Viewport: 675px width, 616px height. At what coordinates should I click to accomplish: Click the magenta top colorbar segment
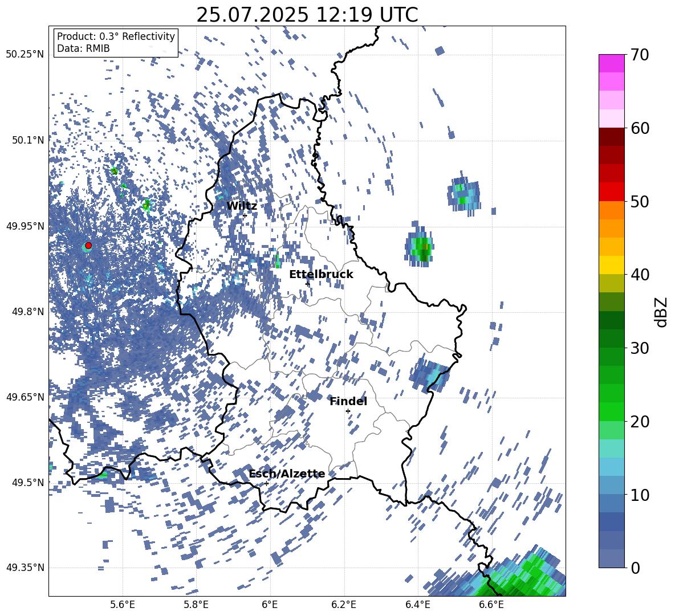(x=611, y=64)
